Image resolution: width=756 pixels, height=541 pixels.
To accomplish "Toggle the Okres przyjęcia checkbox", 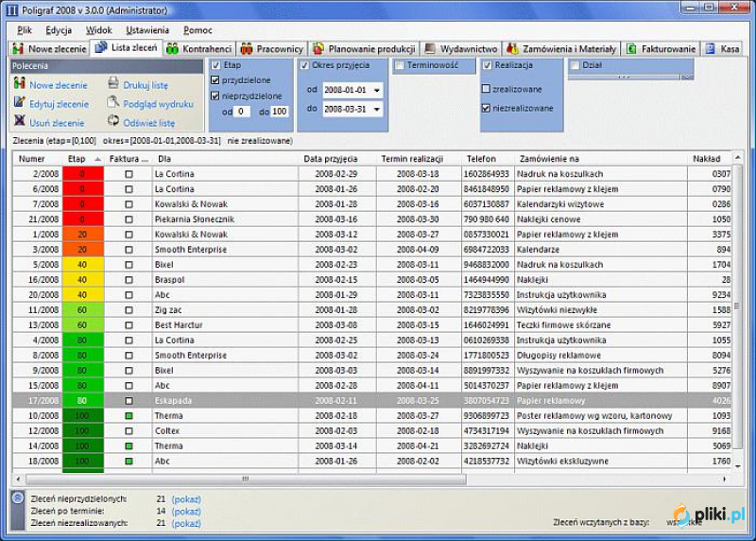I will pos(304,65).
